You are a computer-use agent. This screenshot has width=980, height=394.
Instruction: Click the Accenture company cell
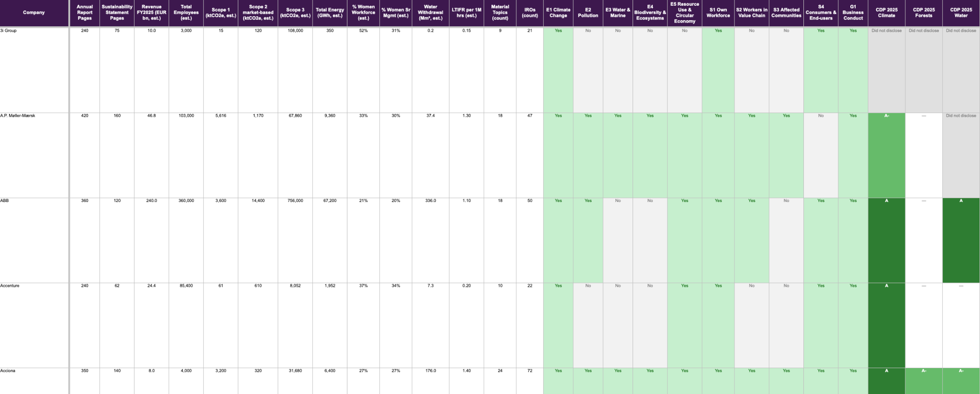34,325
